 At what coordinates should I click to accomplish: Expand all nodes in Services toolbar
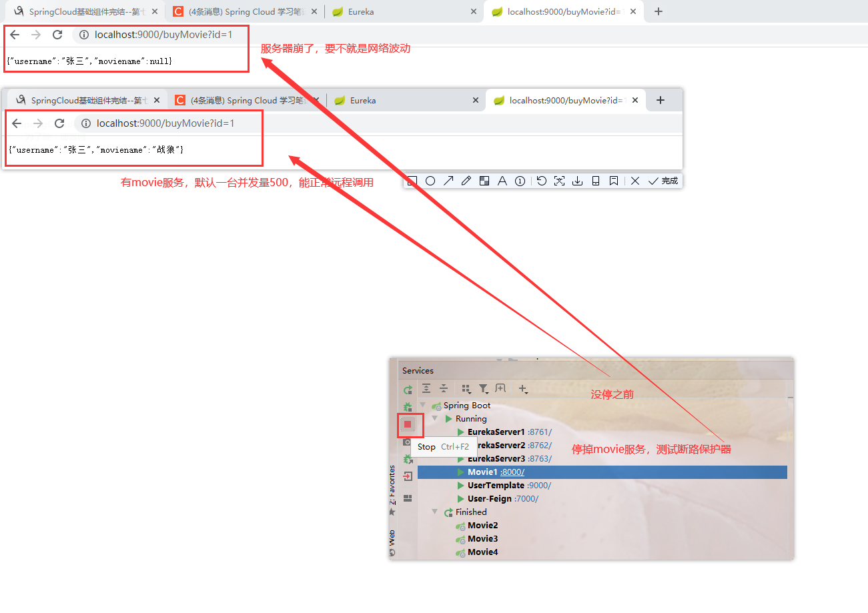coord(426,388)
